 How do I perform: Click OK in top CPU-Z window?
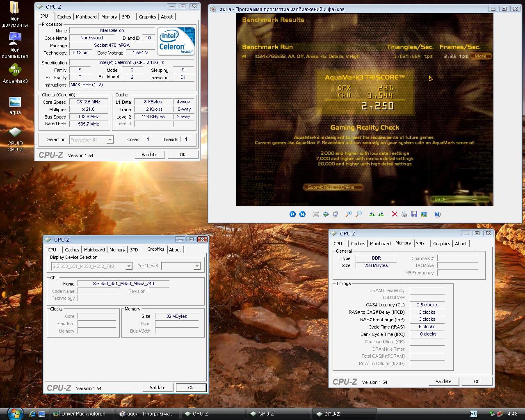tap(183, 155)
